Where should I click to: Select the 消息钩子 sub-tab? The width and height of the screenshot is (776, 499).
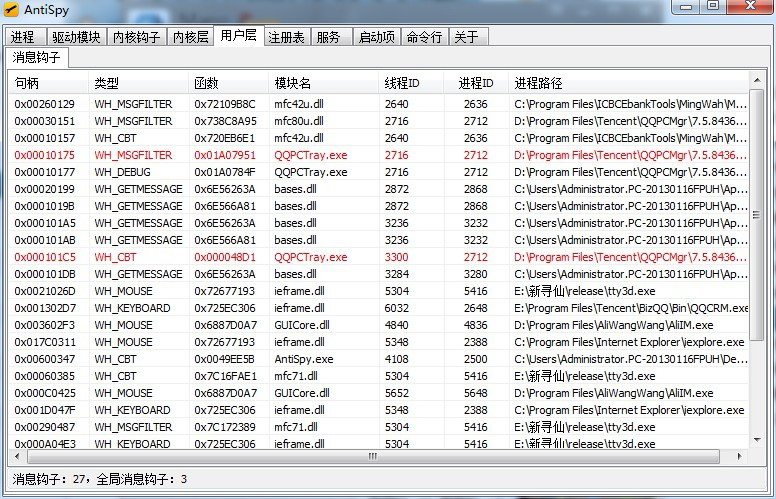point(36,58)
